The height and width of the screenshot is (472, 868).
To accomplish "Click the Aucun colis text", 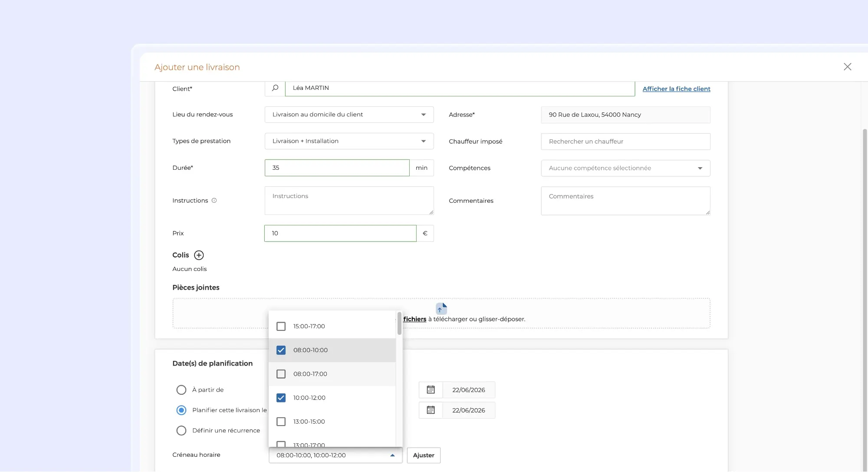I will tap(189, 269).
